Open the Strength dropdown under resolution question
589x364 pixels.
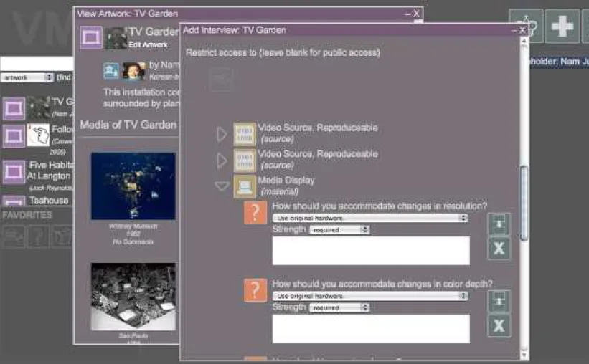[x=339, y=230]
